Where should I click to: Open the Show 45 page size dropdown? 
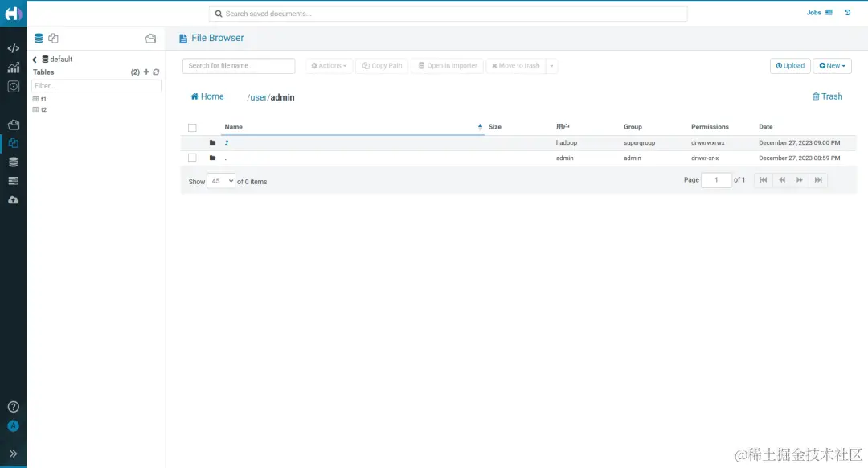[x=221, y=181]
